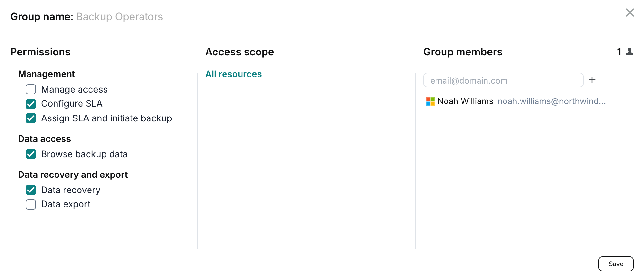Focus the email@domain.com input field
The image size is (644, 276).
pos(503,80)
